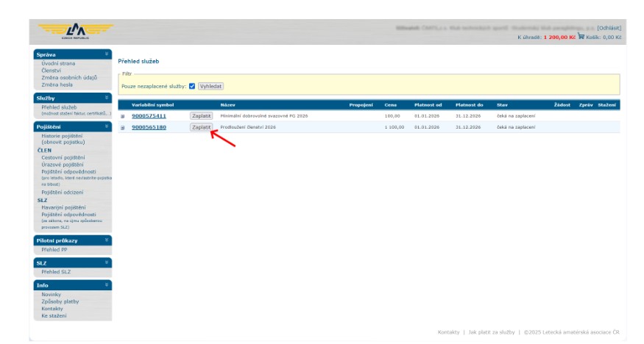
Task: Collapse the Pojištění panel with chevron
Action: click(x=107, y=126)
